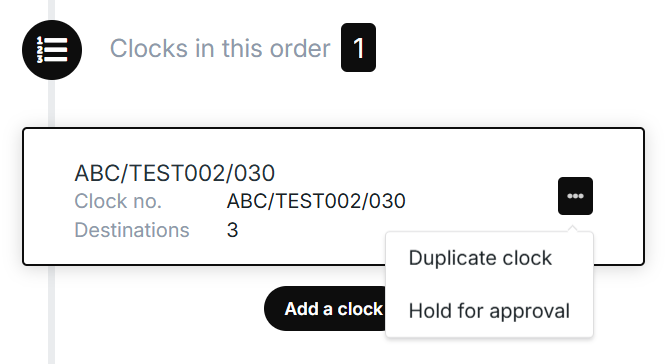Click the popup menu's pointer caret
Image resolution: width=671 pixels, height=364 pixels.
(x=573, y=229)
